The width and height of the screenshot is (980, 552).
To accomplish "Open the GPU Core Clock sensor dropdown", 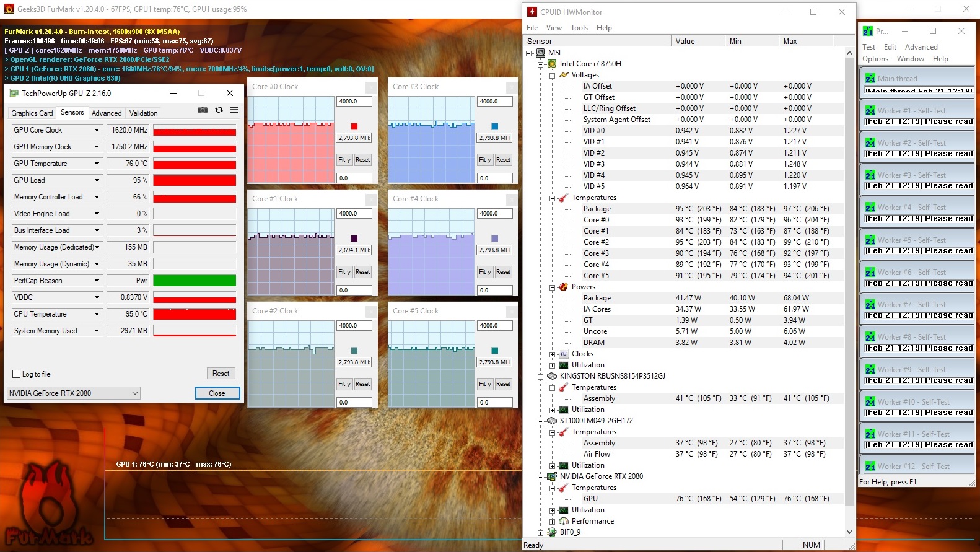I will coord(97,130).
